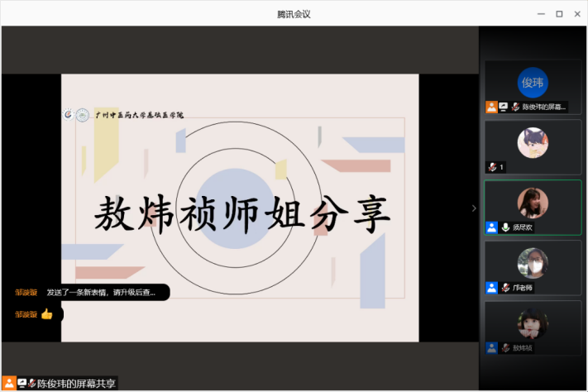Select 敖炜祯's video thumbnail
This screenshot has height=392, width=588.
coord(533,323)
